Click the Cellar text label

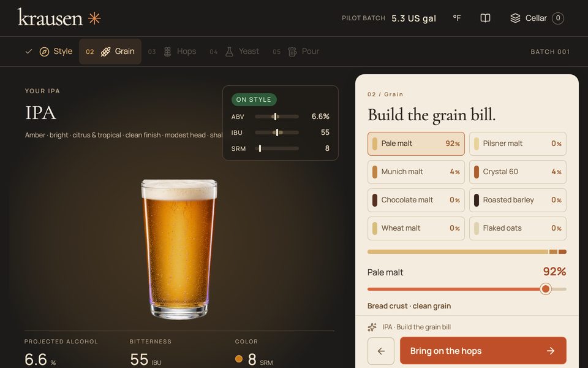pos(536,18)
